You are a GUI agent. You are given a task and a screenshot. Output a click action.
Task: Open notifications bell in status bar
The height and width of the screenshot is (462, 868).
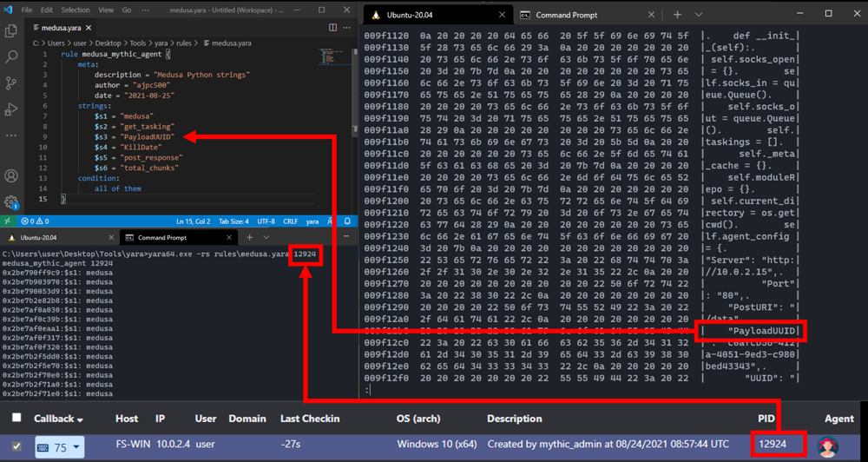point(347,221)
